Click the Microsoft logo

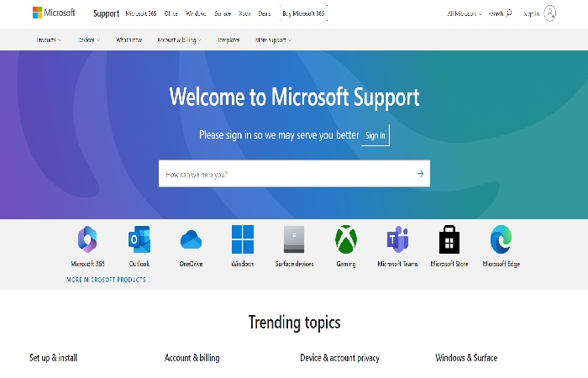click(x=54, y=13)
